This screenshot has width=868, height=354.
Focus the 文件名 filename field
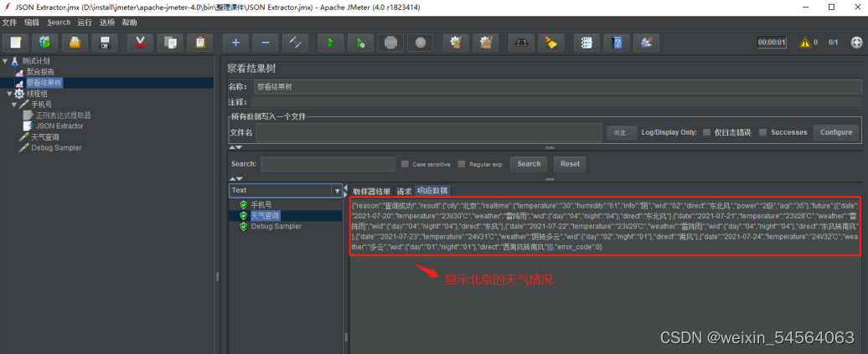tap(429, 132)
